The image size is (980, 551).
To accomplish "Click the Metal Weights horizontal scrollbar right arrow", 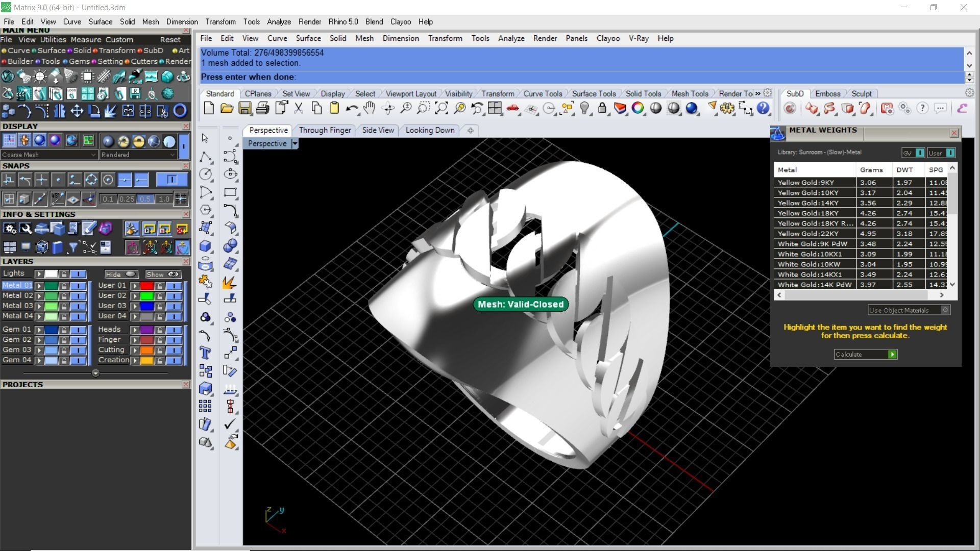I will (941, 295).
